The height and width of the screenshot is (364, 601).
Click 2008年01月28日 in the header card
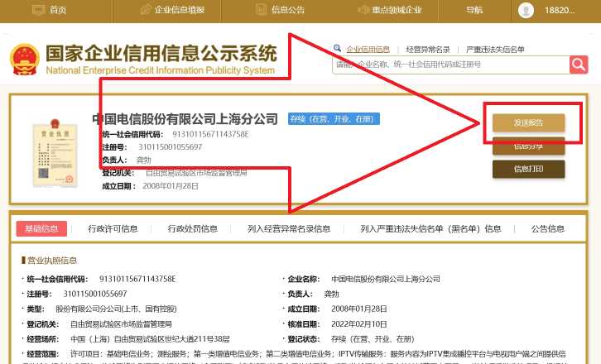pos(171,186)
